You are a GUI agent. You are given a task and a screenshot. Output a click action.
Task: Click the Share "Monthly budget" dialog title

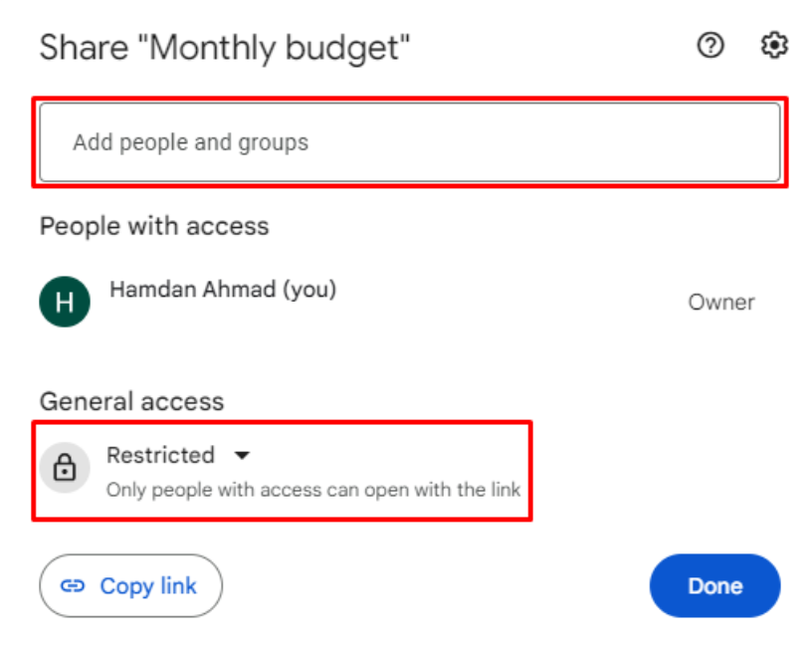(x=224, y=48)
